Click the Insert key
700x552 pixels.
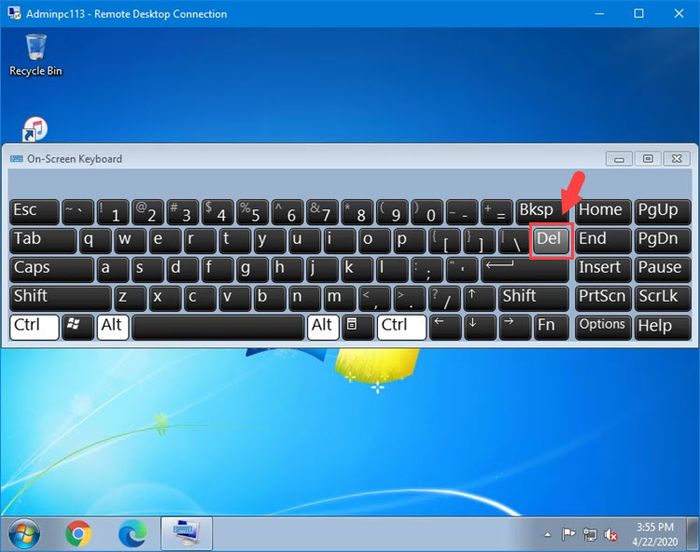pos(603,270)
